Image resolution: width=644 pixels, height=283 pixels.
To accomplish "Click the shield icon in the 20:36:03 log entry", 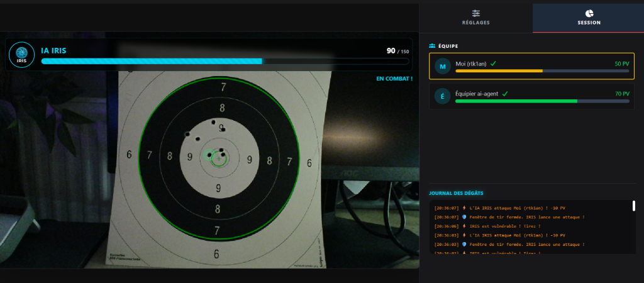I will tap(464, 245).
